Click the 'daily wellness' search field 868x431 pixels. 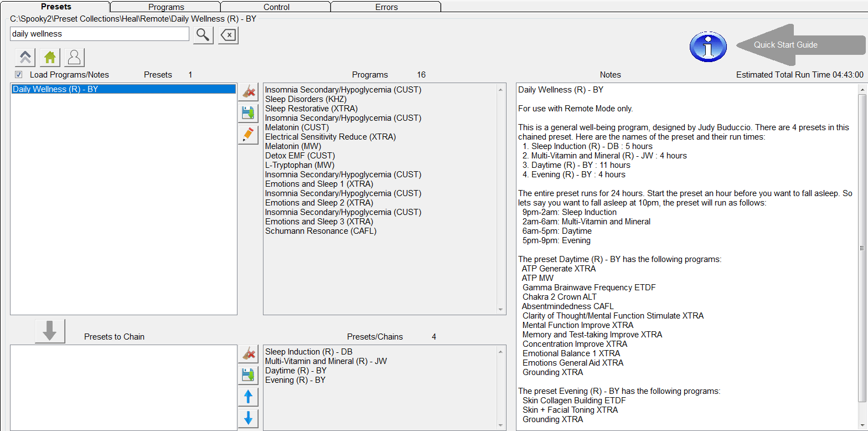pos(100,34)
